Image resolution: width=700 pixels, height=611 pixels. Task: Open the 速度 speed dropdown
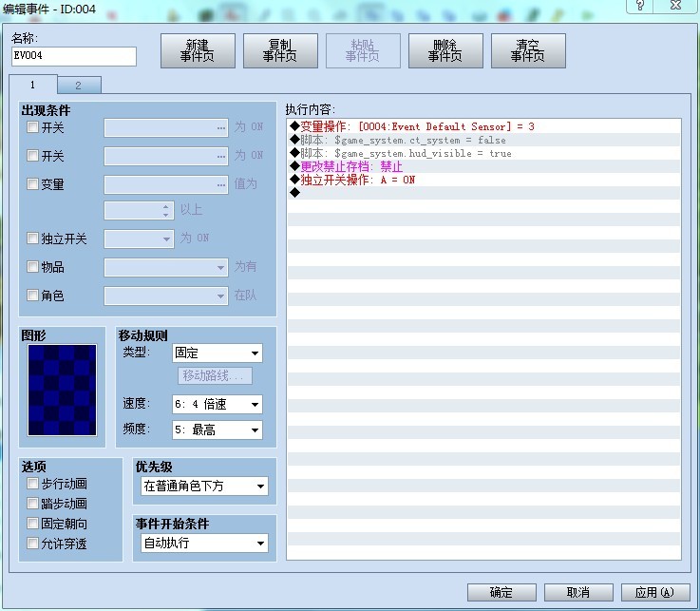(x=217, y=404)
